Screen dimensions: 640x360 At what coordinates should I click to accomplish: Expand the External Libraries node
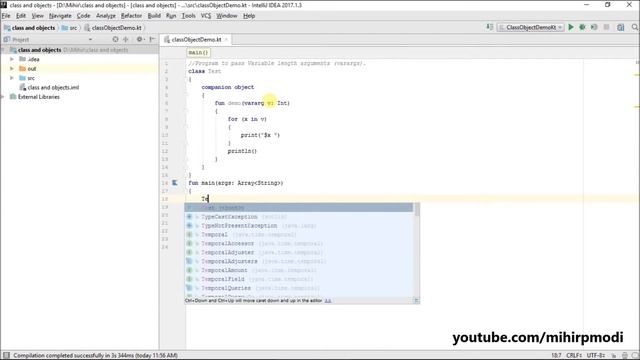tap(3, 97)
